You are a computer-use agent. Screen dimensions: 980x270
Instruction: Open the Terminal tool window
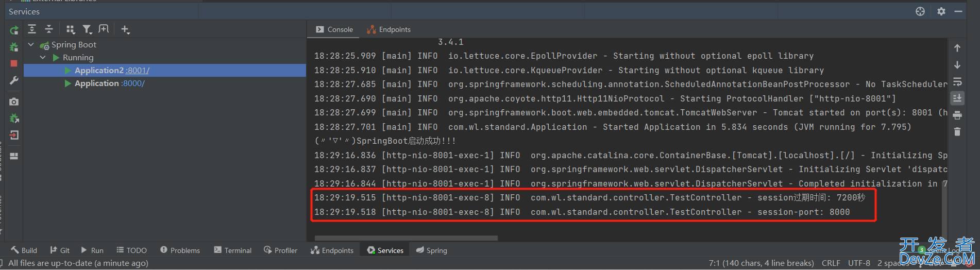point(233,250)
